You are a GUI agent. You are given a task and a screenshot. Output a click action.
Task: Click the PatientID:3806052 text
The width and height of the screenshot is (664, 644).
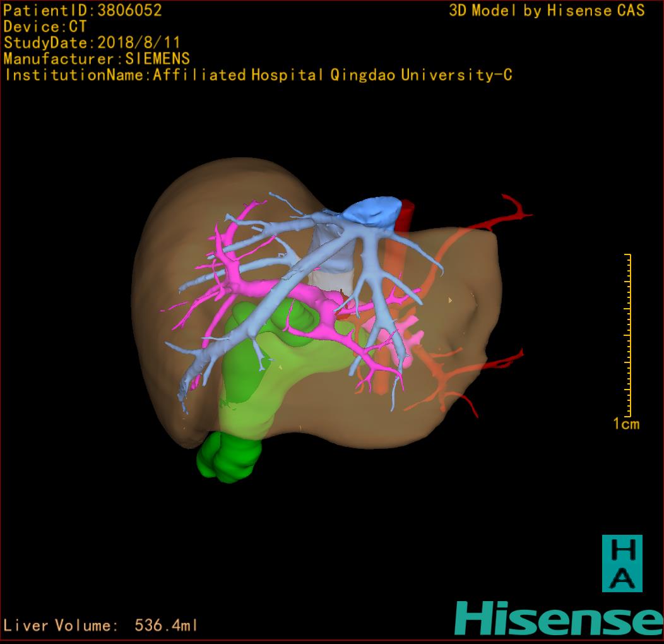[83, 10]
